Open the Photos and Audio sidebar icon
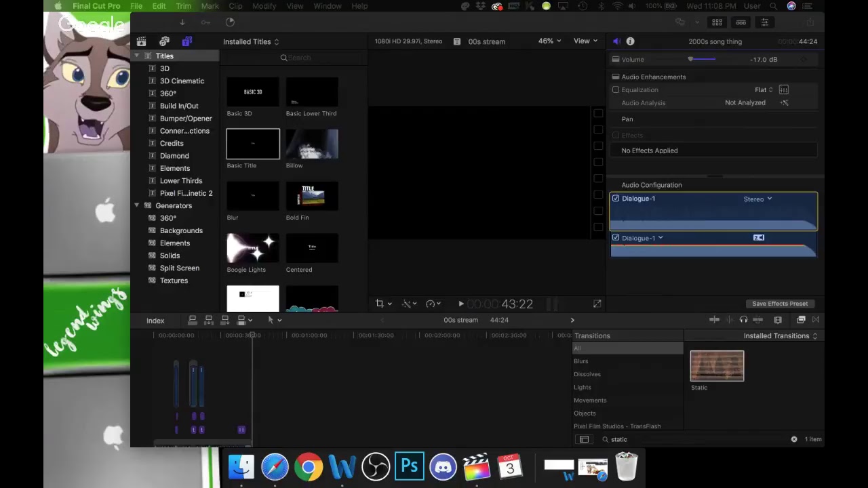Image resolution: width=868 pixels, height=488 pixels. point(164,41)
